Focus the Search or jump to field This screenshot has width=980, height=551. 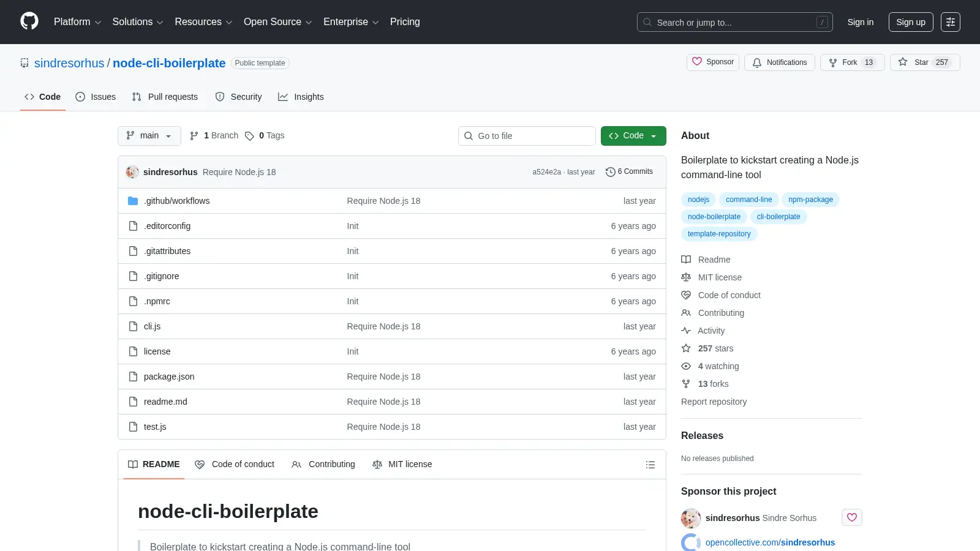coord(735,22)
